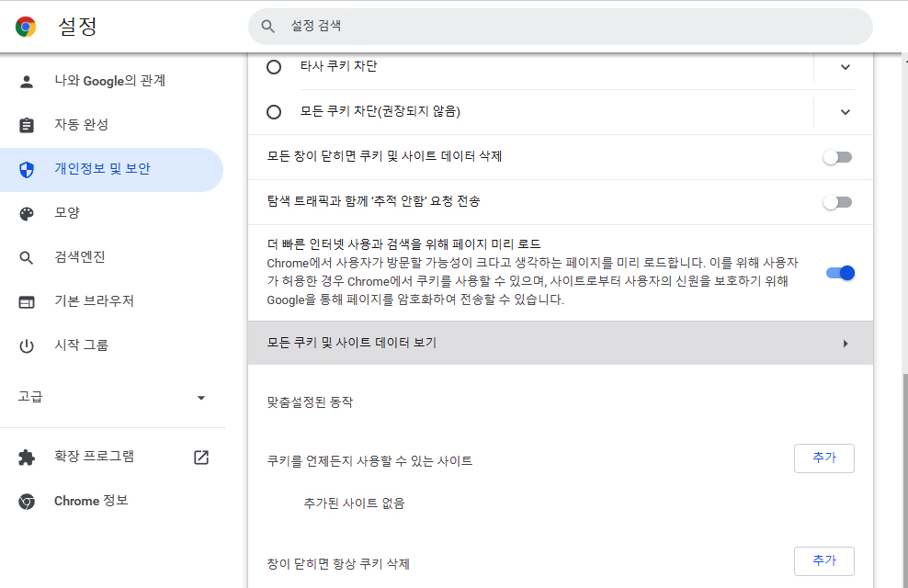Click the autofill icon next to 자동 완성
Screen dimensions: 908x588
click(25, 125)
